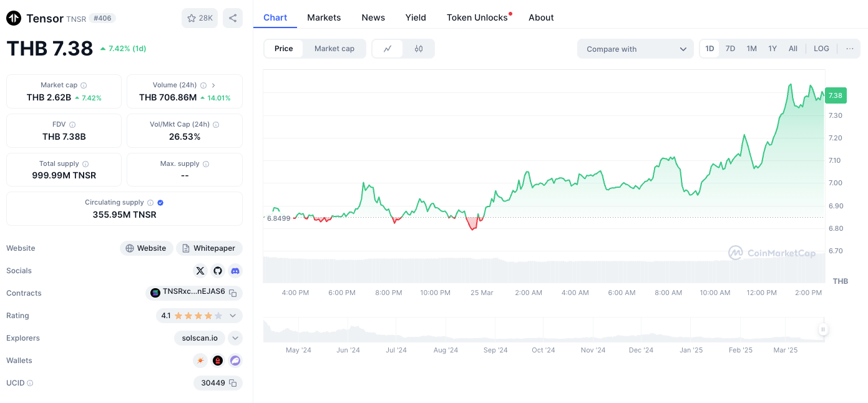Add Tensor to watchlist via star button
The height and width of the screenshot is (403, 868).
[x=200, y=18]
